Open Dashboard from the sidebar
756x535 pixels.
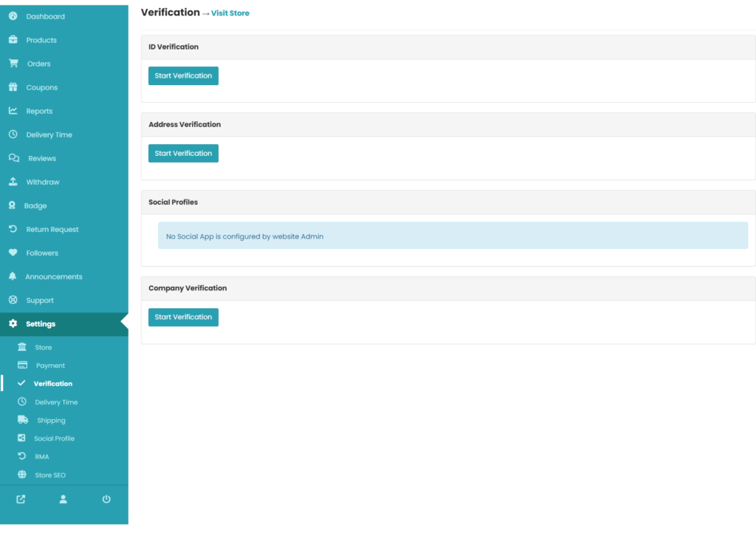64,16
